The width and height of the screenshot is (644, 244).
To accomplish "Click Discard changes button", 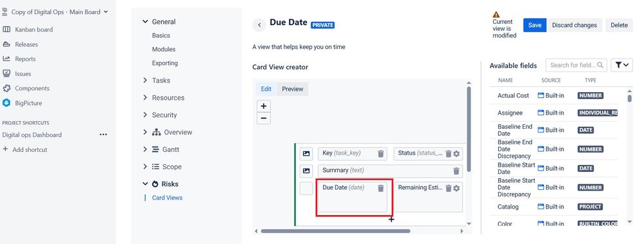I will (574, 25).
